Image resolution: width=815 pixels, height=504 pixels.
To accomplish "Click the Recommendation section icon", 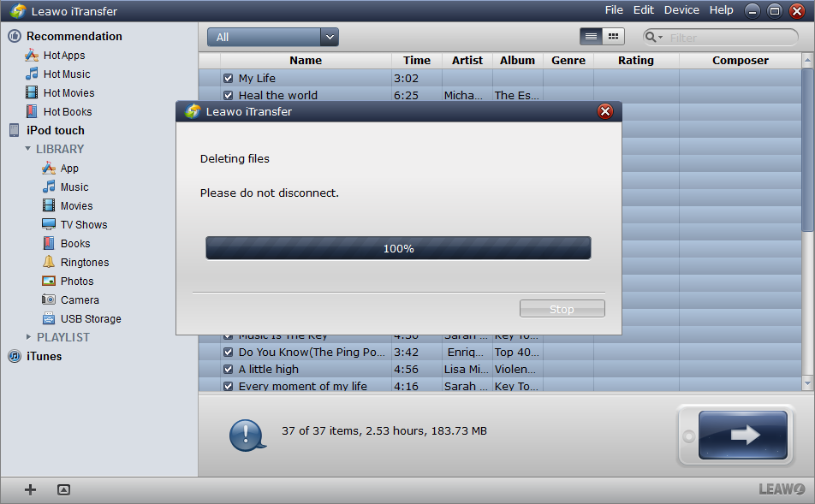I will (15, 36).
